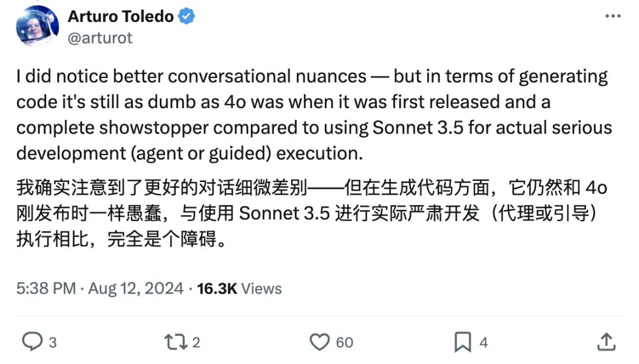Image resolution: width=639 pixels, height=364 pixels.
Task: Like the tweet with the heart icon
Action: tap(319, 342)
